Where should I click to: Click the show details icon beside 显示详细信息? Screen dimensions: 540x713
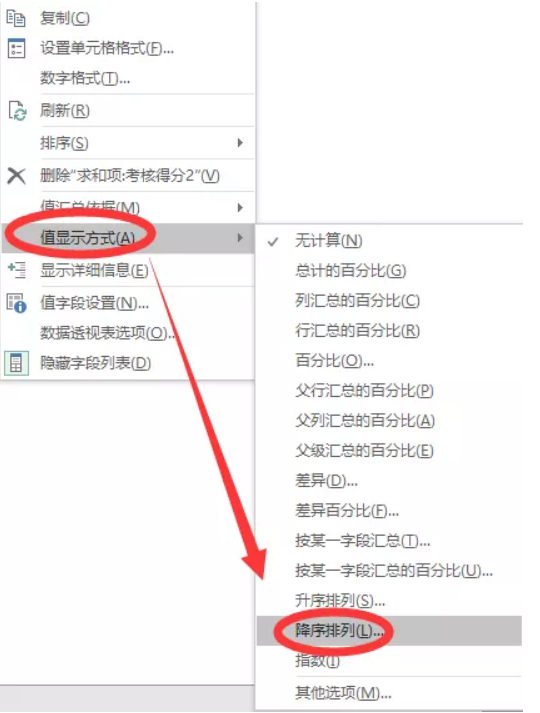tap(16, 270)
